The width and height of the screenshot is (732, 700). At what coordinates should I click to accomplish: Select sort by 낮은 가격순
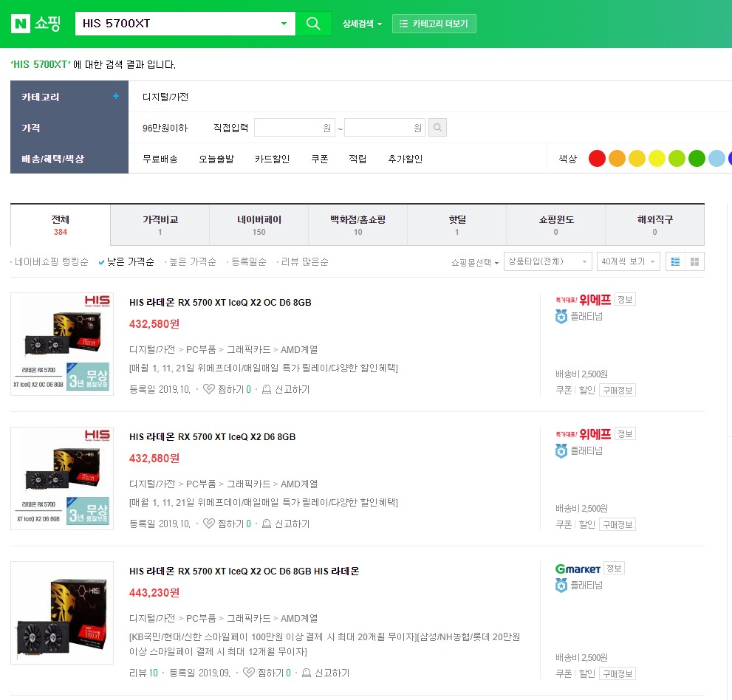click(x=126, y=262)
